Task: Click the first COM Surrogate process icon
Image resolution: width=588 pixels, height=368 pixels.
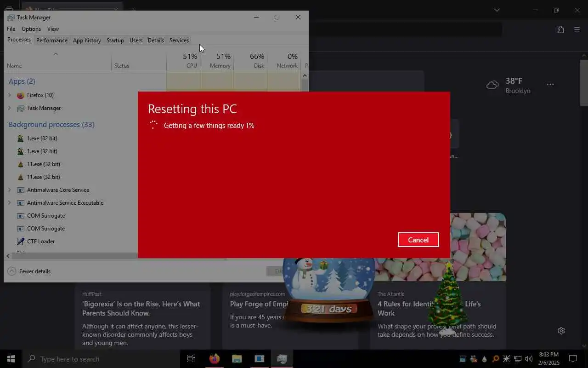Action: pos(20,216)
